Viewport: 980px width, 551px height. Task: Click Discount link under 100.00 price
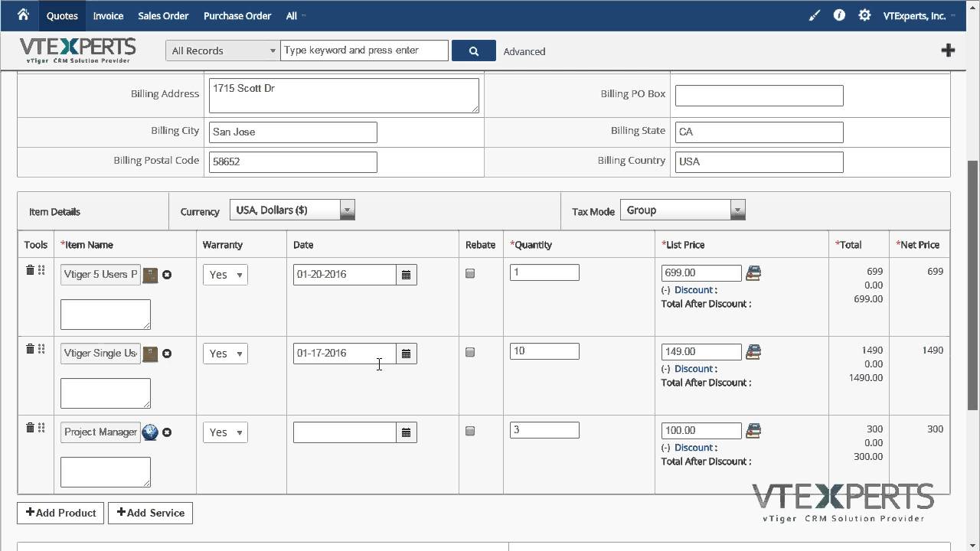pos(694,448)
